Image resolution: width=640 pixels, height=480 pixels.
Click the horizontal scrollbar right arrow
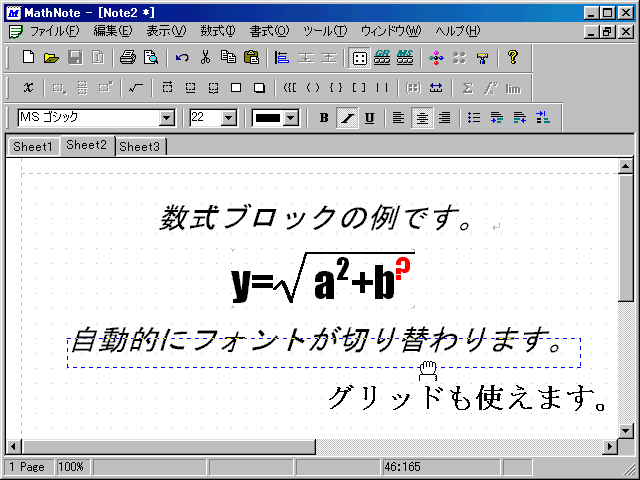tap(610, 447)
